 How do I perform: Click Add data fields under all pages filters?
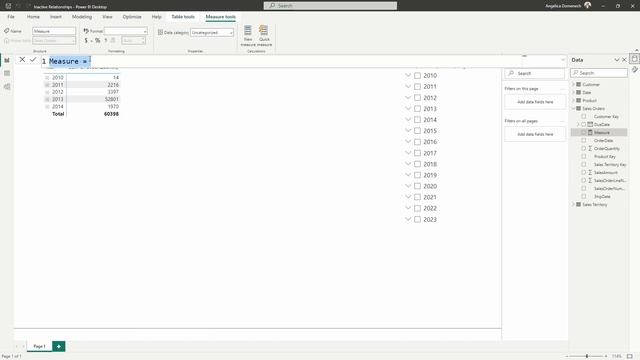535,134
